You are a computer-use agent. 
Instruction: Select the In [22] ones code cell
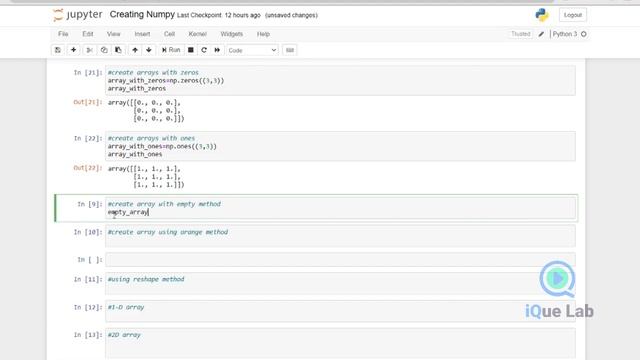[340, 146]
